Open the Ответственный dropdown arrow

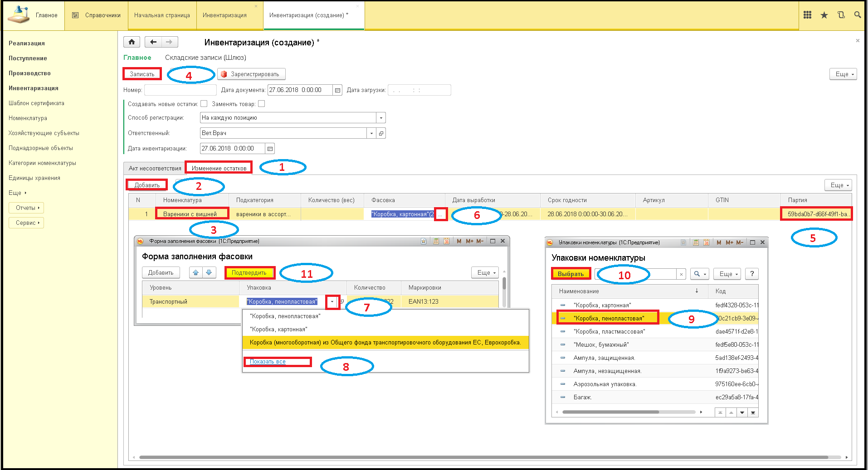[371, 133]
